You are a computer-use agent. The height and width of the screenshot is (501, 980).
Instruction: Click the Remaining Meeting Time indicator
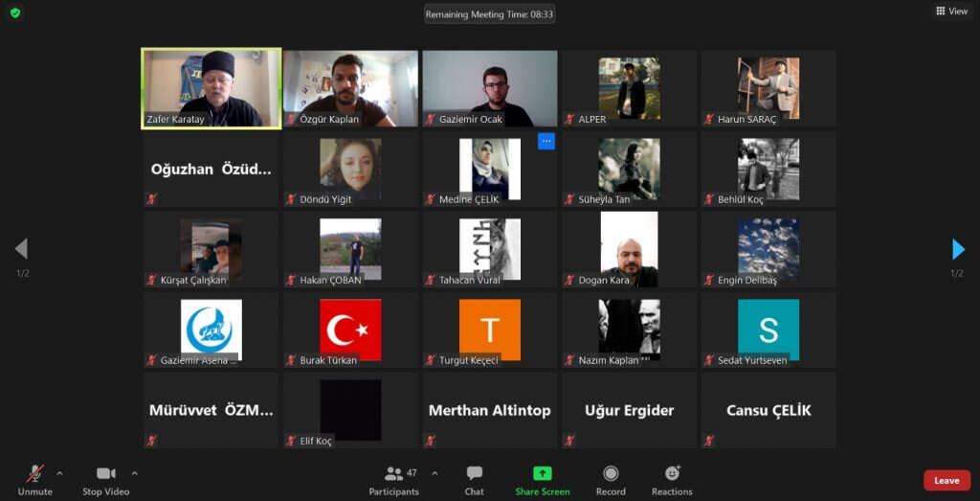click(x=490, y=14)
